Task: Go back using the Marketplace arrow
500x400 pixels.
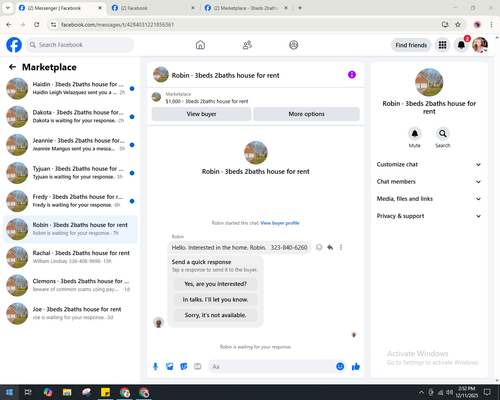Action: coord(12,67)
